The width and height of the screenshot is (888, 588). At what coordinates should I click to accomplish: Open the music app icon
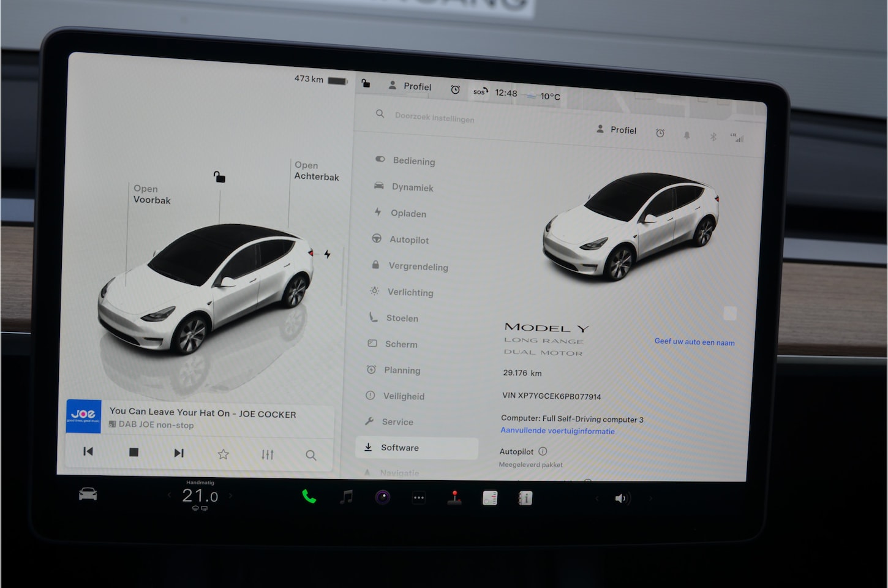click(x=347, y=497)
